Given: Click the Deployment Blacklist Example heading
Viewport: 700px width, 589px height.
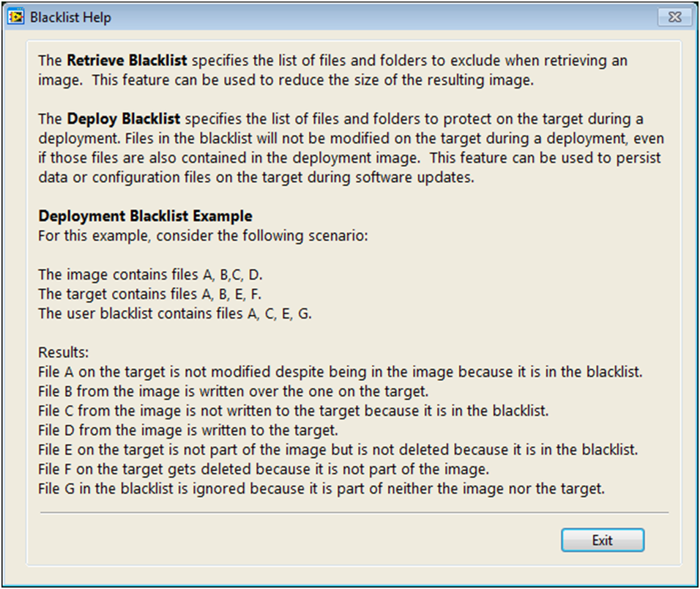Looking at the screenshot, I should pos(145,216).
